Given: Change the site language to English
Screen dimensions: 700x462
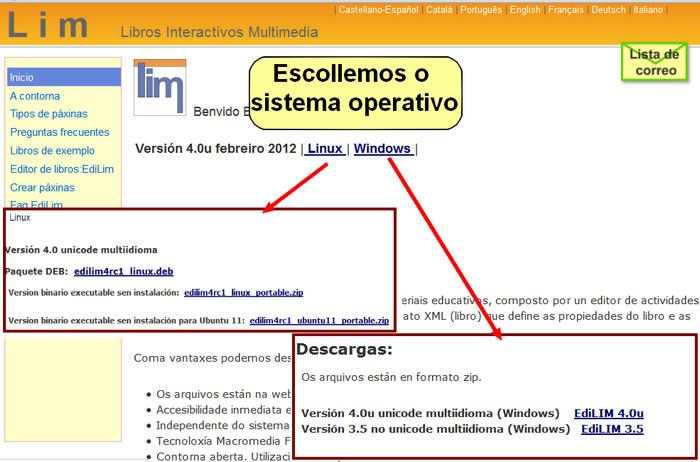Looking at the screenshot, I should coord(524,10).
